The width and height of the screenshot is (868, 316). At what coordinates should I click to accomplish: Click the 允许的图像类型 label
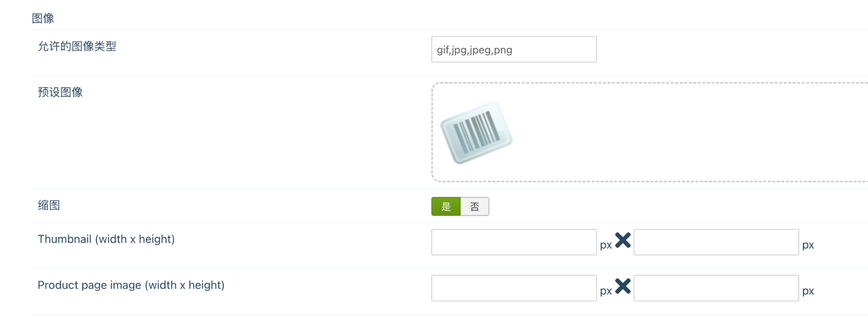[x=77, y=46]
